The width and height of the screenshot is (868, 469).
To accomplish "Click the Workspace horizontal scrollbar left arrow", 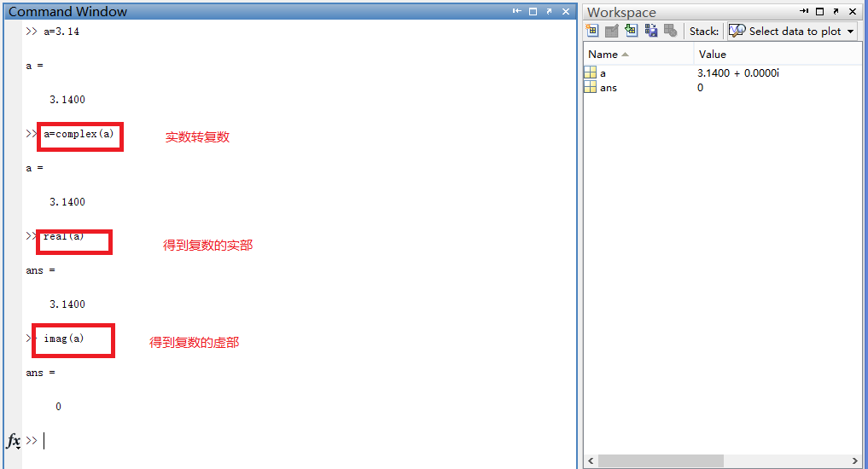I will [591, 460].
